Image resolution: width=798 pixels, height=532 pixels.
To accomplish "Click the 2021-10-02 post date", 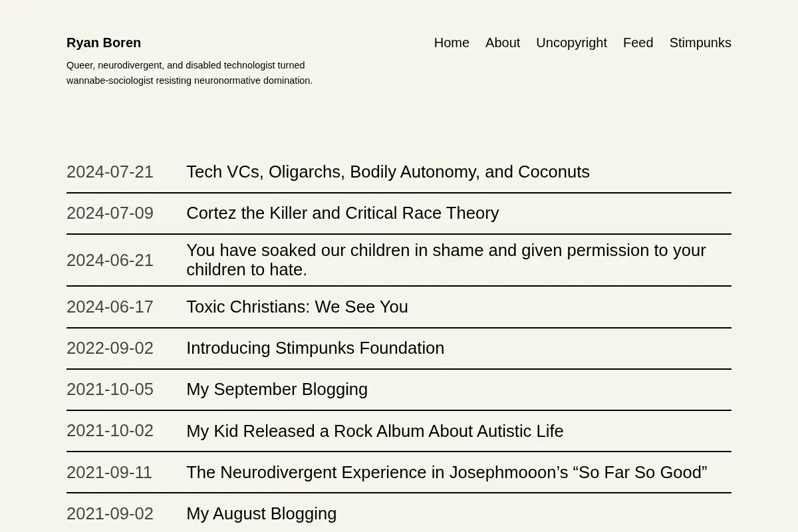I will (110, 430).
